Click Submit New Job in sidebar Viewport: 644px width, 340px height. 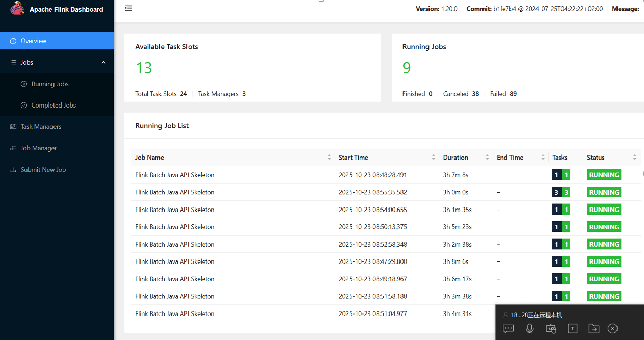(43, 169)
